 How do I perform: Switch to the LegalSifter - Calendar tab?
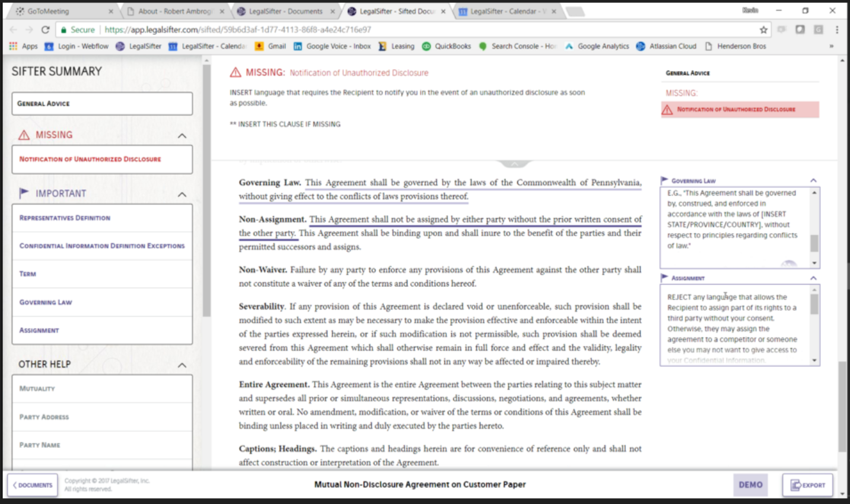point(507,11)
